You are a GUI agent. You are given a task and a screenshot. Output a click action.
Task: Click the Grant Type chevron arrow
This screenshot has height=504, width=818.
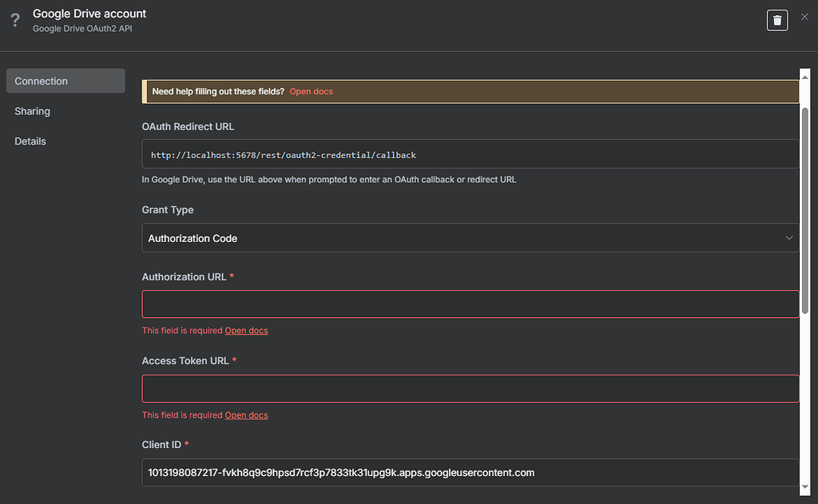click(789, 238)
